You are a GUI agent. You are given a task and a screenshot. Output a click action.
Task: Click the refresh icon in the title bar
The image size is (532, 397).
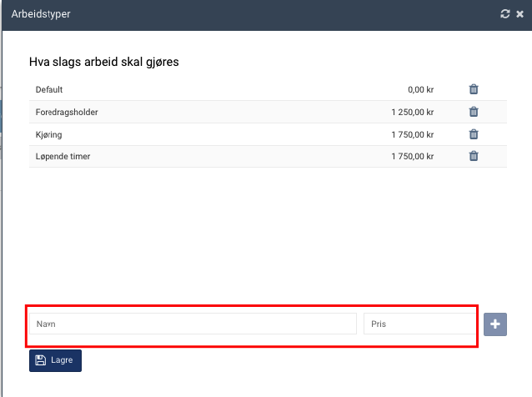pyautogui.click(x=504, y=14)
